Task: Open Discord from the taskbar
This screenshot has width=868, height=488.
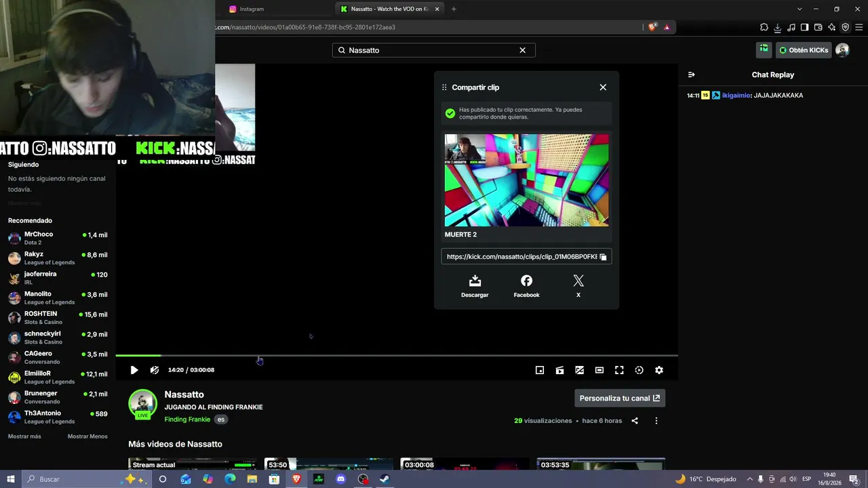Action: (x=341, y=479)
